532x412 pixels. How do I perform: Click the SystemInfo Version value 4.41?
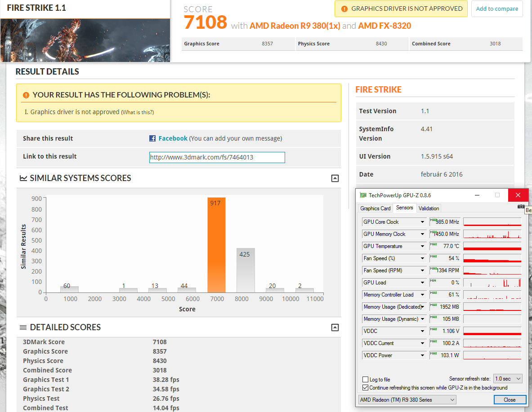[x=426, y=129]
